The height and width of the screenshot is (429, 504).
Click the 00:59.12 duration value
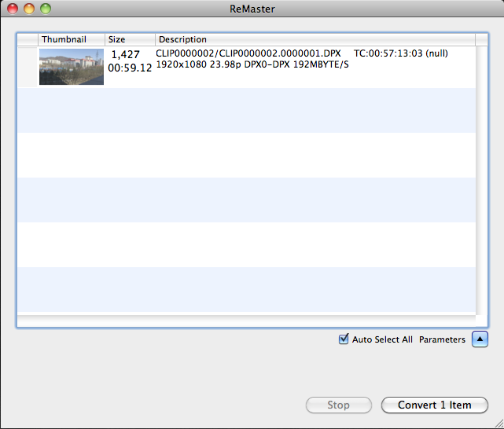point(130,68)
